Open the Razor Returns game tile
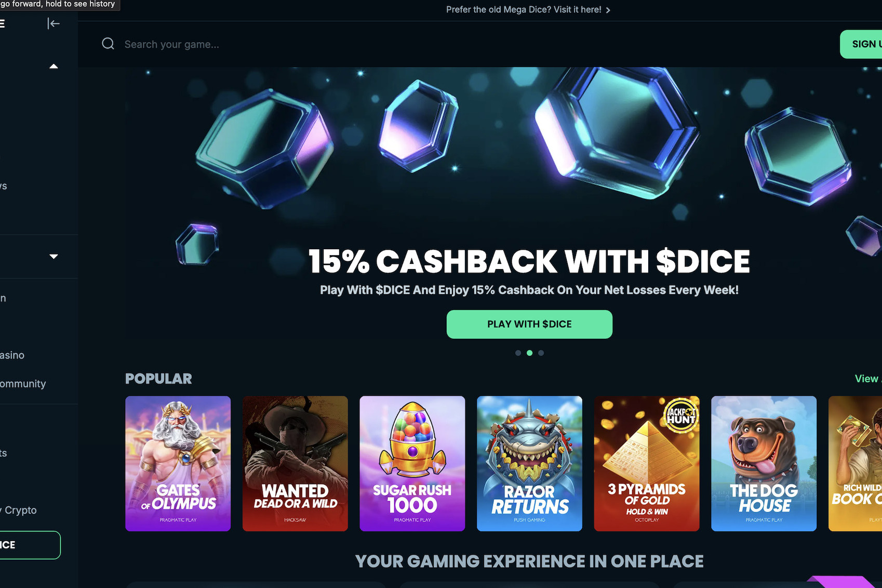Screen dimensions: 882x588 (529, 463)
